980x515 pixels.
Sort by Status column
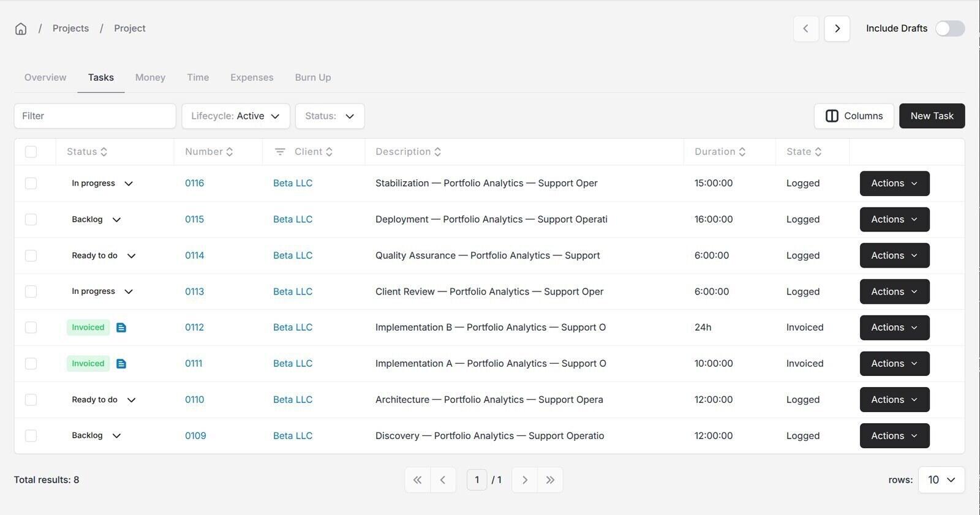click(x=87, y=152)
